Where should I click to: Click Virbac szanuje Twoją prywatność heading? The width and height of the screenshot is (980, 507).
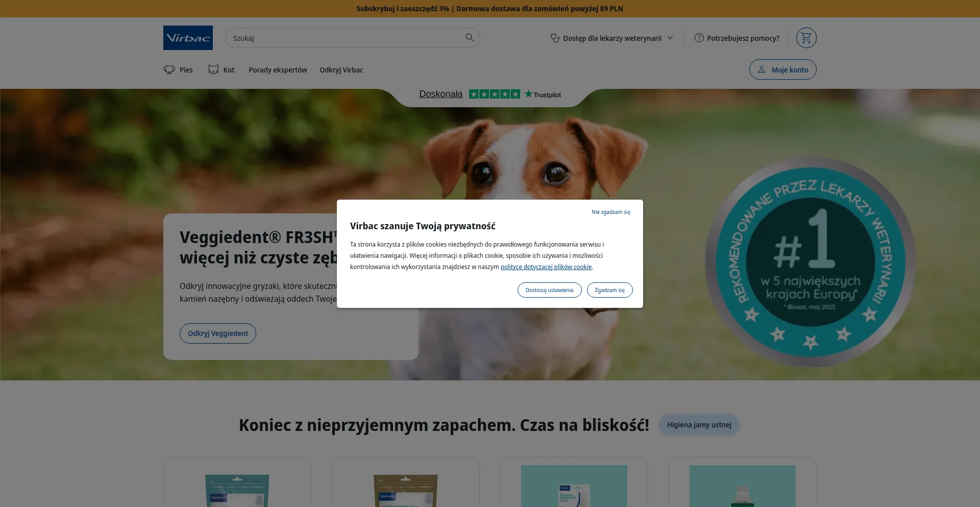click(x=423, y=226)
